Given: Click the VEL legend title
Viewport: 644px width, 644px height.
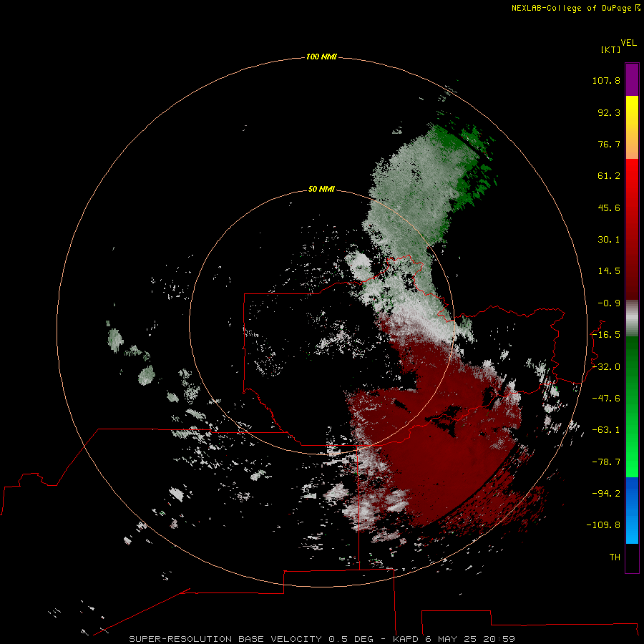Looking at the screenshot, I should click(x=628, y=43).
